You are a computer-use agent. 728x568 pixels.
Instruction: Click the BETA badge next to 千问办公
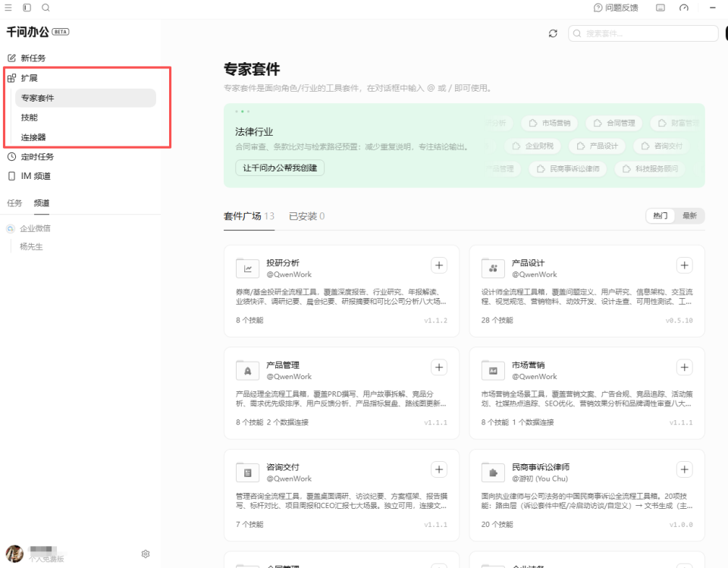(61, 32)
